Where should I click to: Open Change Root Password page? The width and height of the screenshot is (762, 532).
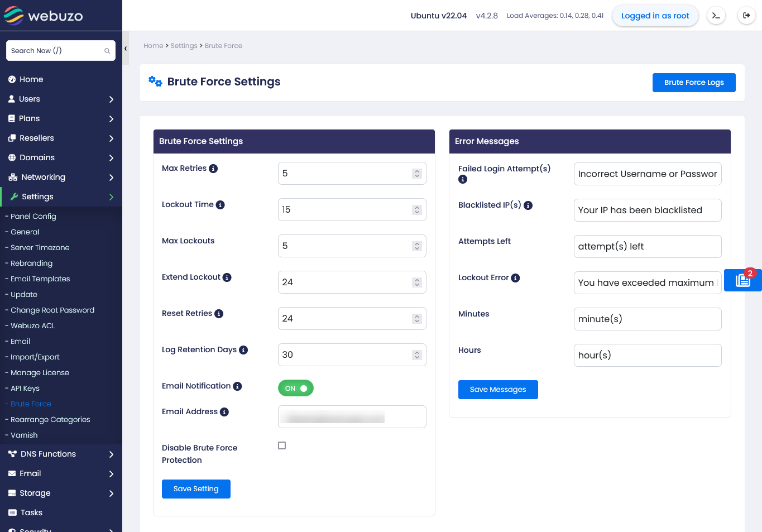pyautogui.click(x=52, y=310)
